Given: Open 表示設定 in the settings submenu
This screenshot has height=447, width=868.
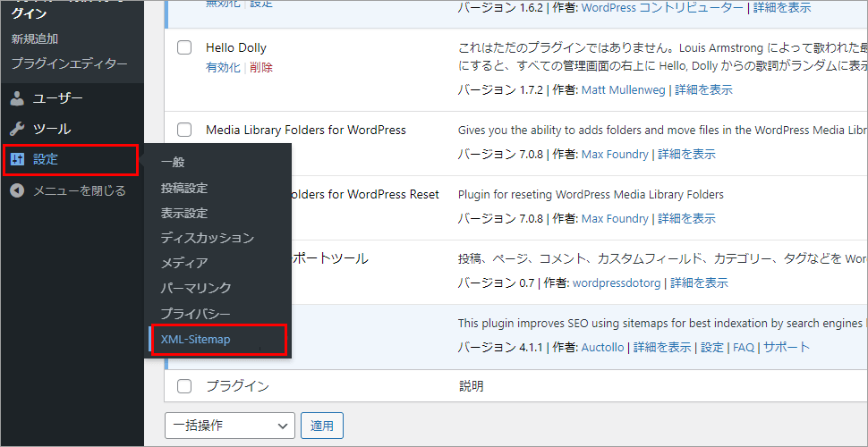Looking at the screenshot, I should click(184, 214).
